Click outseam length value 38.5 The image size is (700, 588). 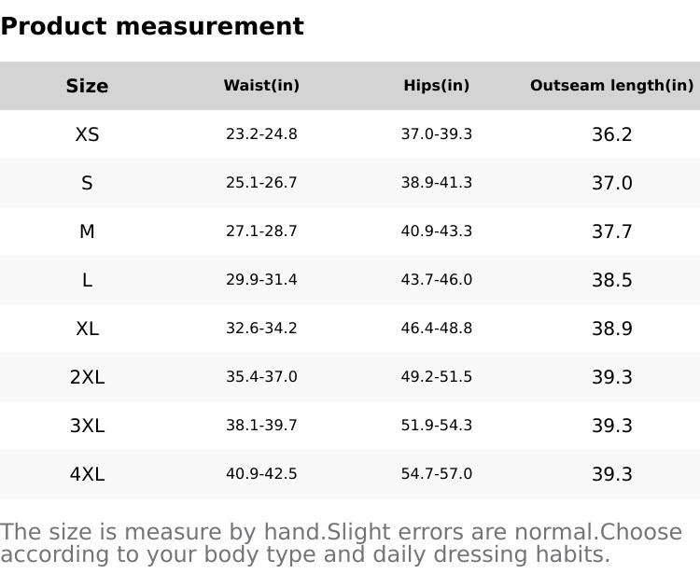click(x=612, y=280)
